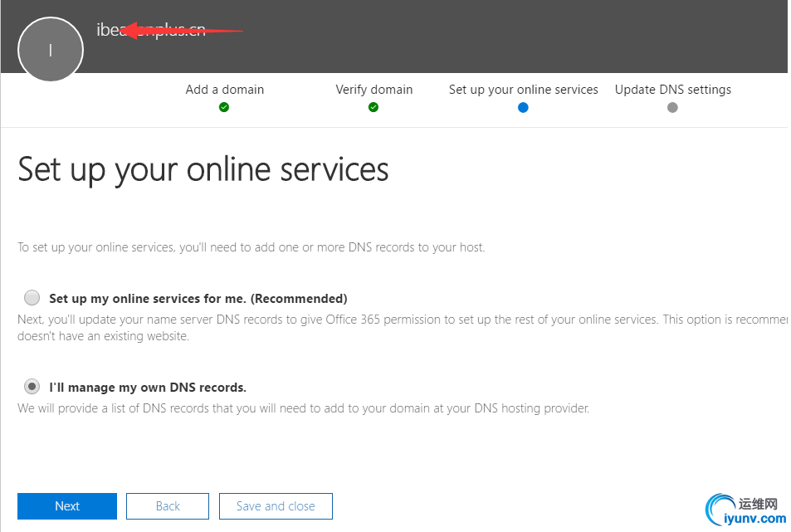The height and width of the screenshot is (532, 791).
Task: Click description starting 'Next, you'll update your name server'
Action: [x=403, y=328]
